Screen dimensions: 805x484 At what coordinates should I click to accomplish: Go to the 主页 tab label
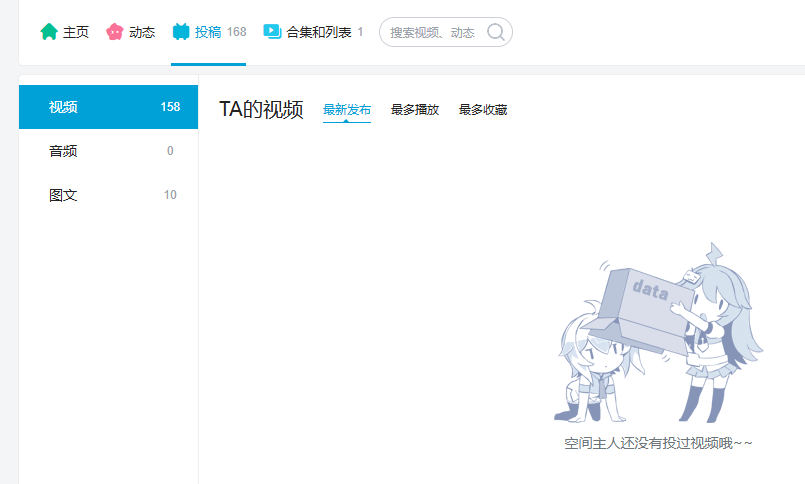pyautogui.click(x=76, y=32)
